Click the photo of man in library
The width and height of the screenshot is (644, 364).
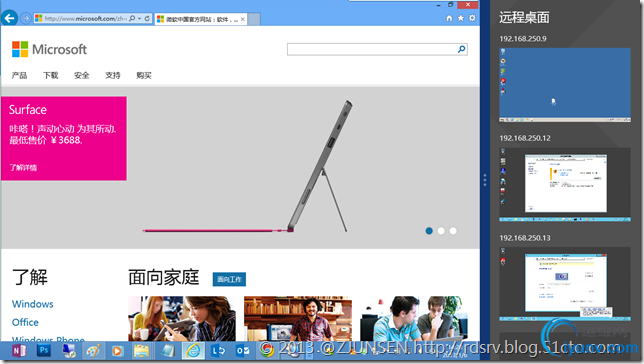(x=298, y=319)
